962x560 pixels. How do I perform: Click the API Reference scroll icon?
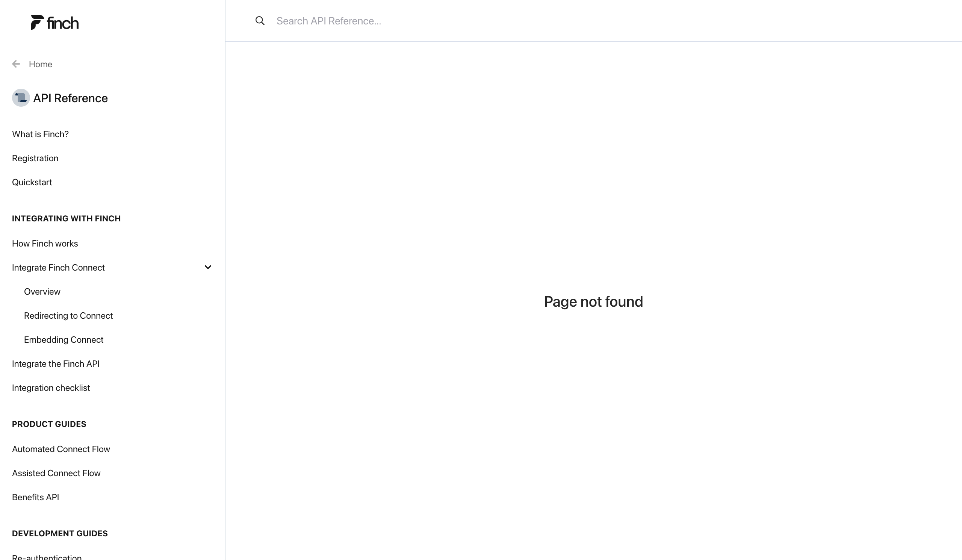(x=21, y=98)
